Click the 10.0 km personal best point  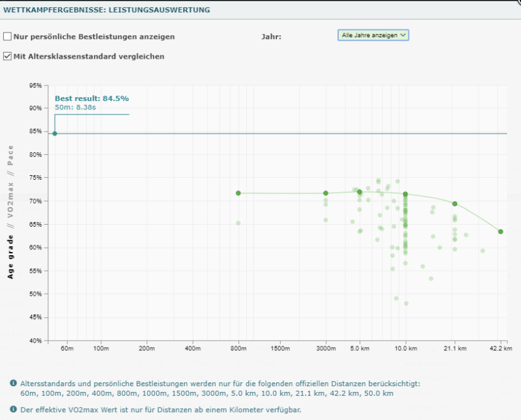point(406,194)
